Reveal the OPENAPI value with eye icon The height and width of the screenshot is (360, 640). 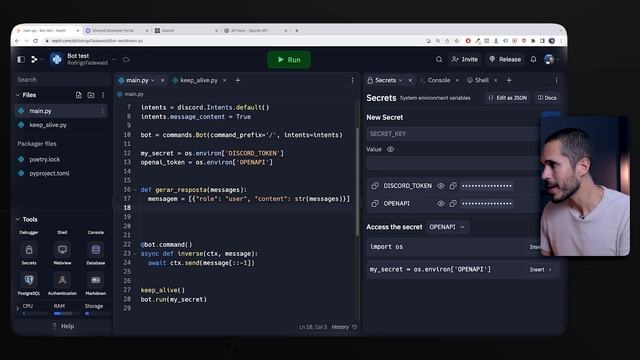click(x=441, y=203)
